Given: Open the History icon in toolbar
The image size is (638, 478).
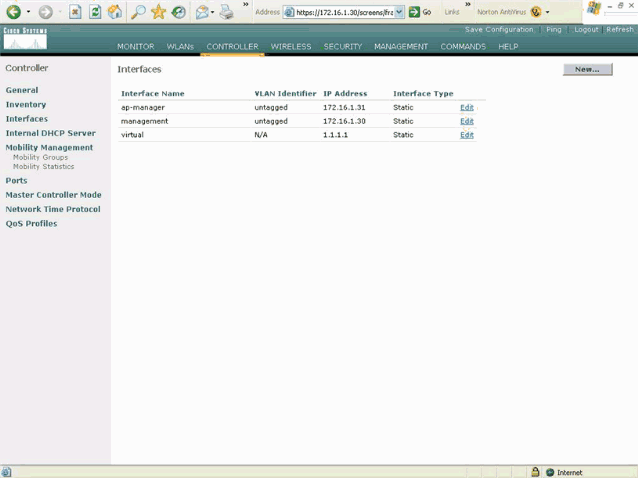Looking at the screenshot, I should pos(179,12).
